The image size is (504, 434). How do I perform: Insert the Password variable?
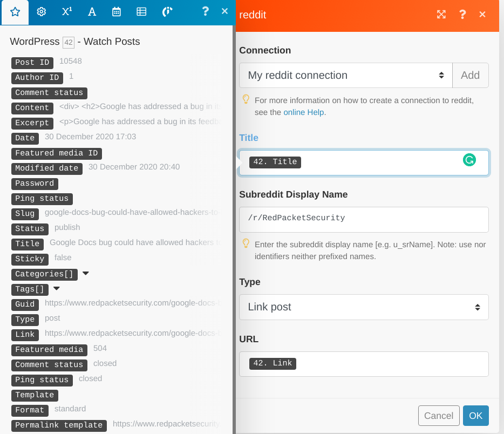35,184
